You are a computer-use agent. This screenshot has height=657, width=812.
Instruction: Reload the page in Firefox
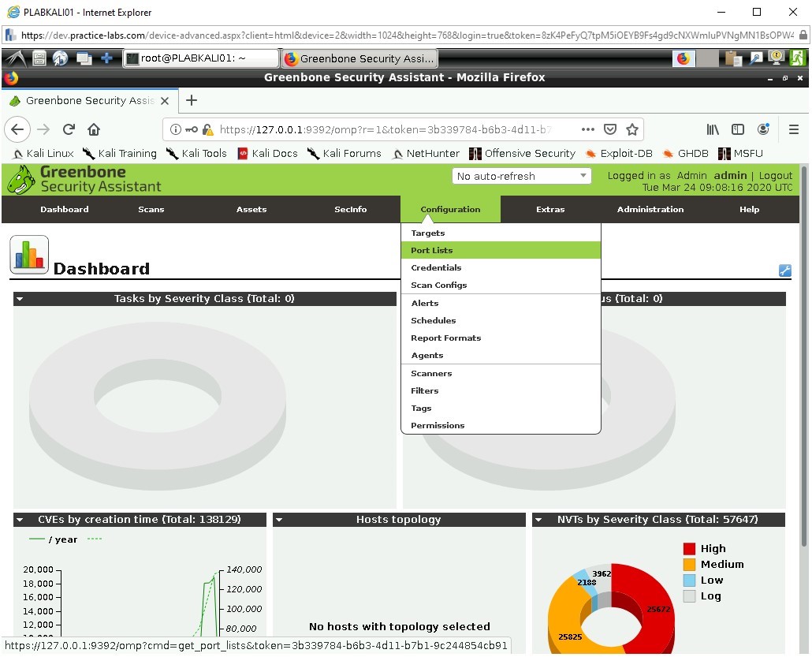pos(68,129)
